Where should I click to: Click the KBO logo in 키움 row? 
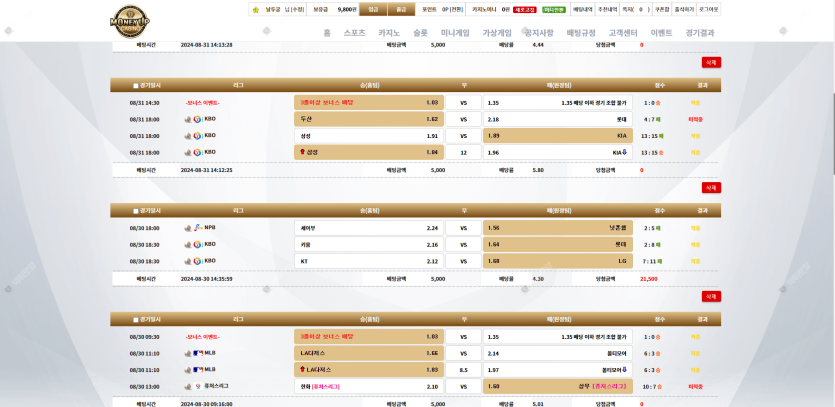point(198,245)
